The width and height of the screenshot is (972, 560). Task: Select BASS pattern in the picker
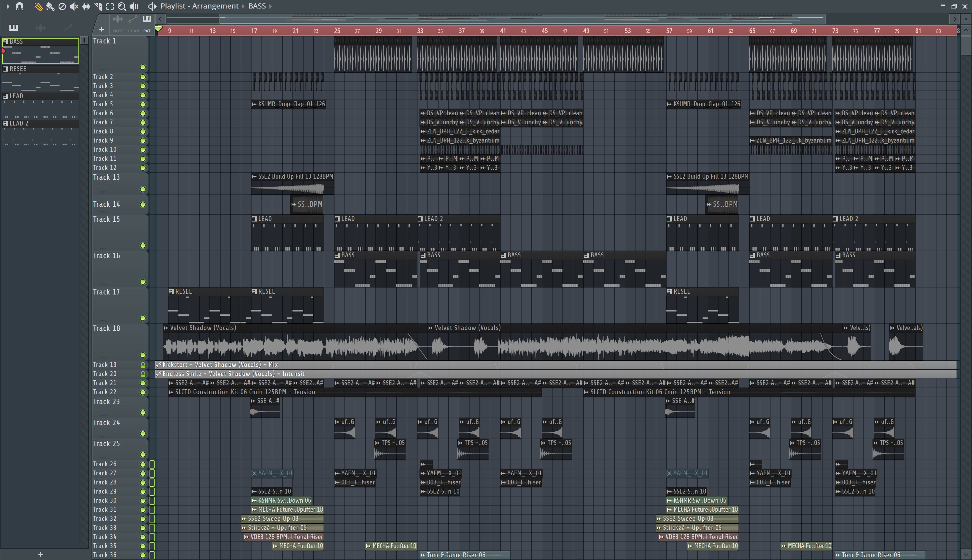click(x=40, y=50)
